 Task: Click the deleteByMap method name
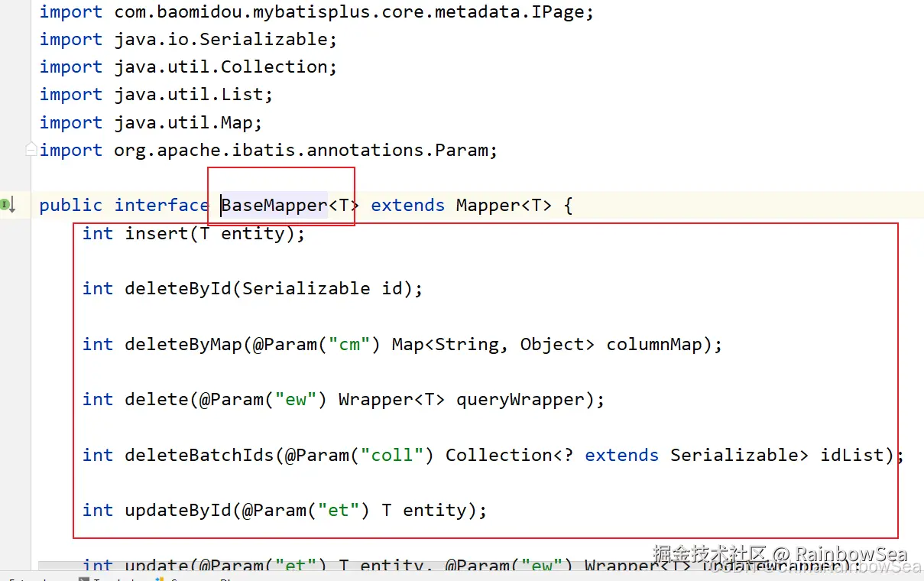(183, 344)
